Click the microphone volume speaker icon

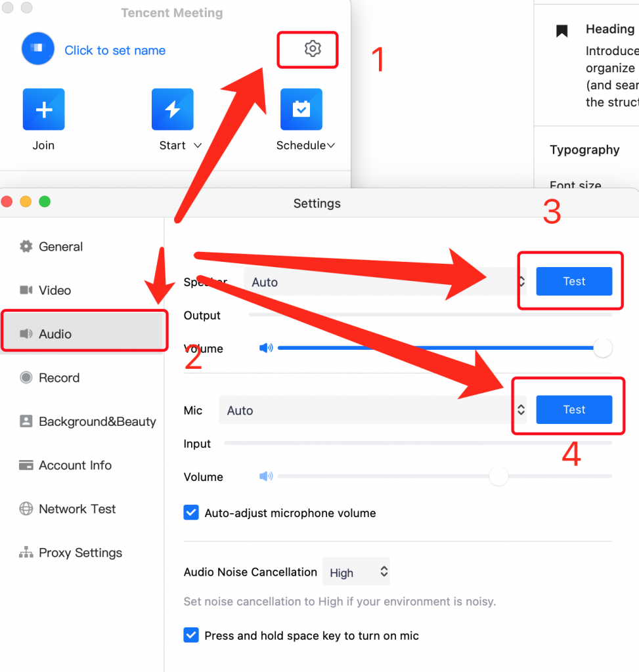[x=266, y=476]
